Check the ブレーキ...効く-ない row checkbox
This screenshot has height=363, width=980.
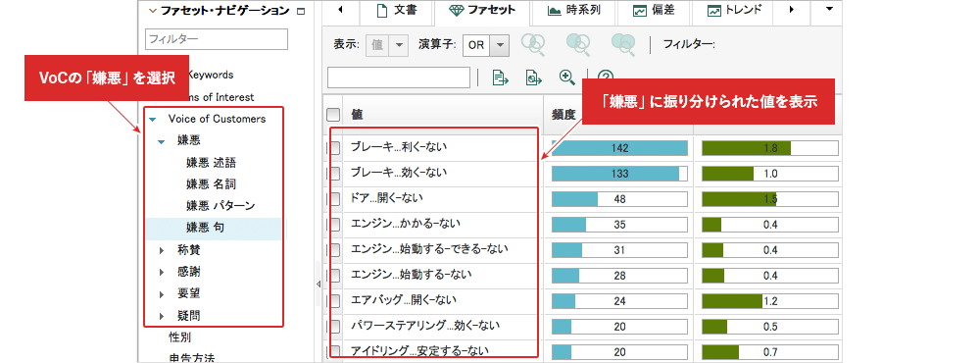[335, 174]
